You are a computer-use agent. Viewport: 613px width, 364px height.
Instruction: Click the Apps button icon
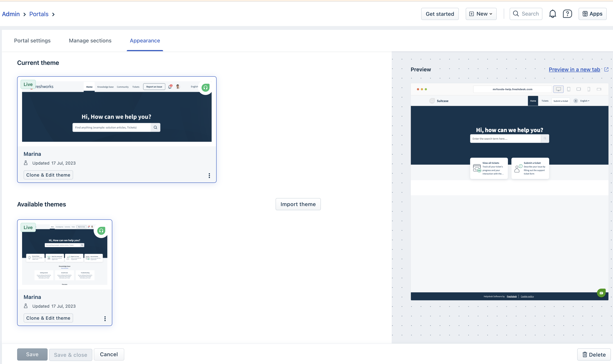[585, 14]
